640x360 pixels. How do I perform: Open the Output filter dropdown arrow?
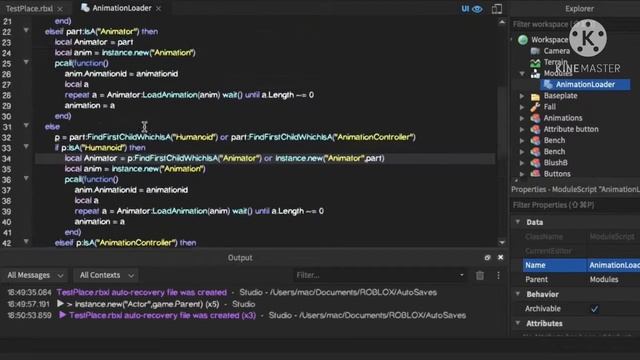(x=462, y=276)
